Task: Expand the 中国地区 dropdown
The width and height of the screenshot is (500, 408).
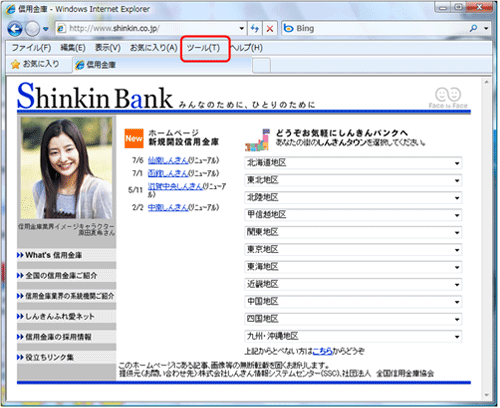Action: [353, 302]
